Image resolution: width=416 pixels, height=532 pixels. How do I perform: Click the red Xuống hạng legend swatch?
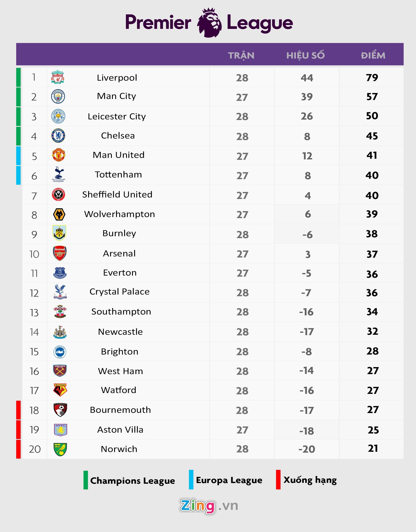[278, 480]
